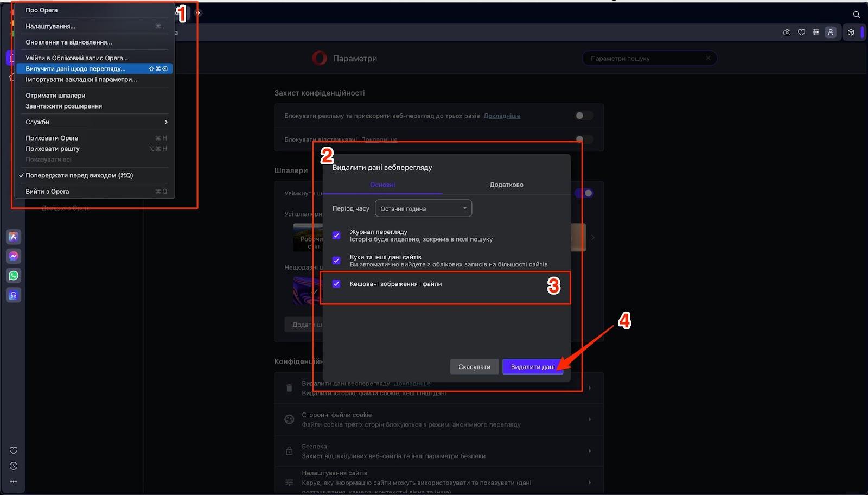
Task: Uncheck Куки та інші дані сайтів
Action: pos(336,261)
